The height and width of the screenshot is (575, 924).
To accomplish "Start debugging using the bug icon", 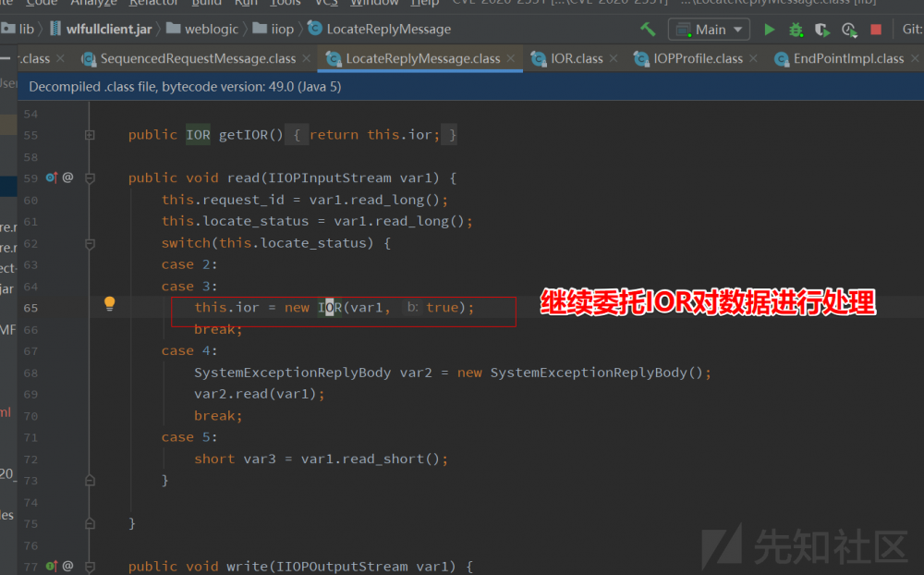I will (x=796, y=29).
